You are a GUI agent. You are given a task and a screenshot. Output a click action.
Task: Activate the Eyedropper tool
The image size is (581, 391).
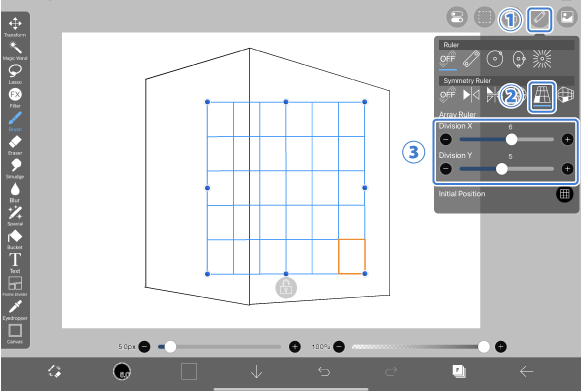pos(15,310)
